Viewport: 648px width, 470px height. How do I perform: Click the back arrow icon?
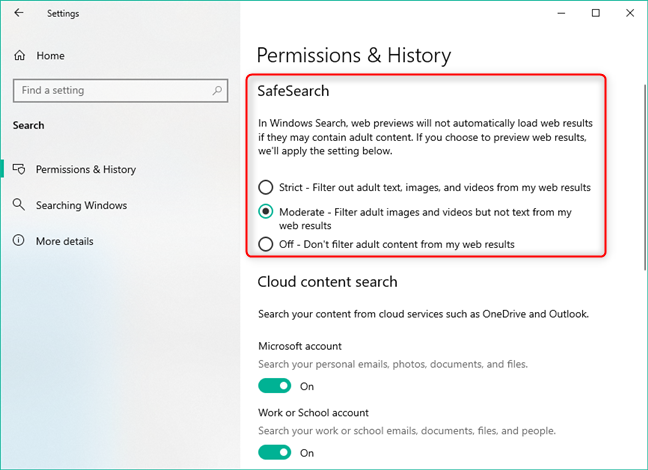pyautogui.click(x=19, y=13)
